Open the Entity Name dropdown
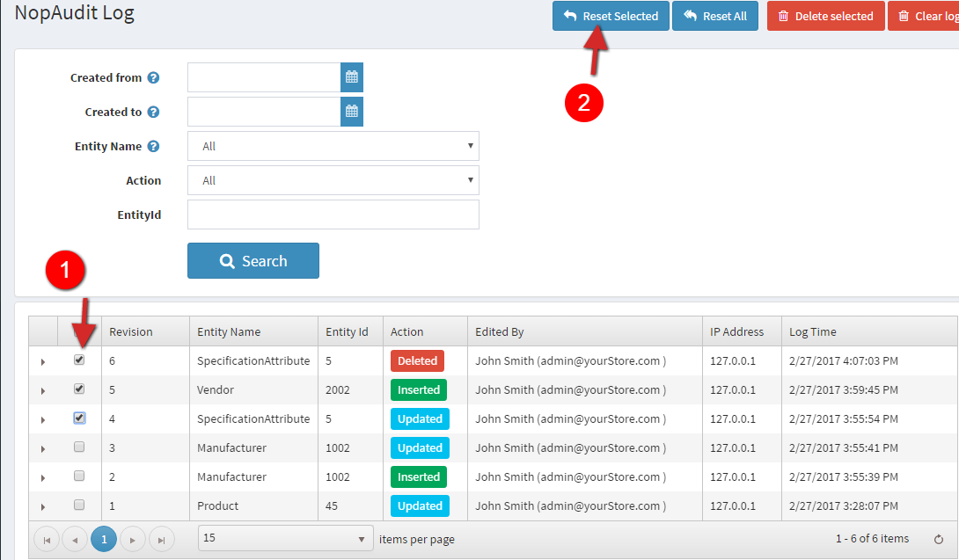The image size is (959, 560). pos(333,146)
